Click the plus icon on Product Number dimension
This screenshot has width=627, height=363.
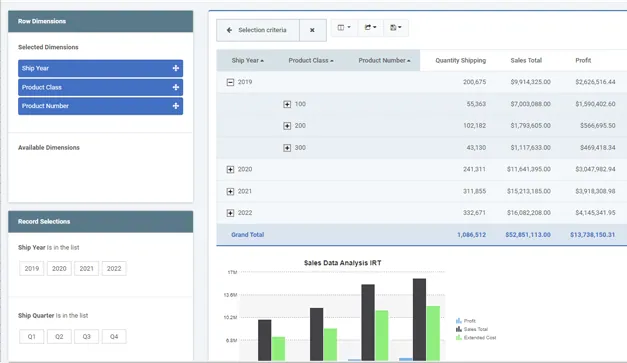(176, 106)
